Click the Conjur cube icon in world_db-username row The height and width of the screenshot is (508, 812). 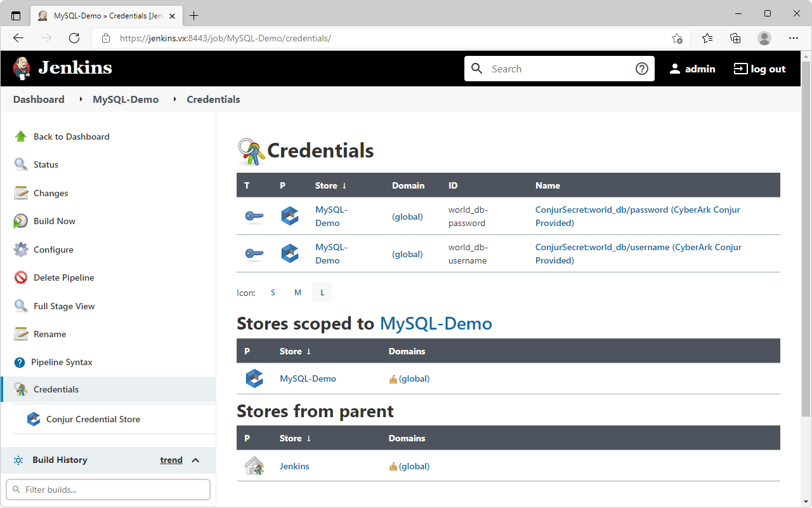pos(290,253)
